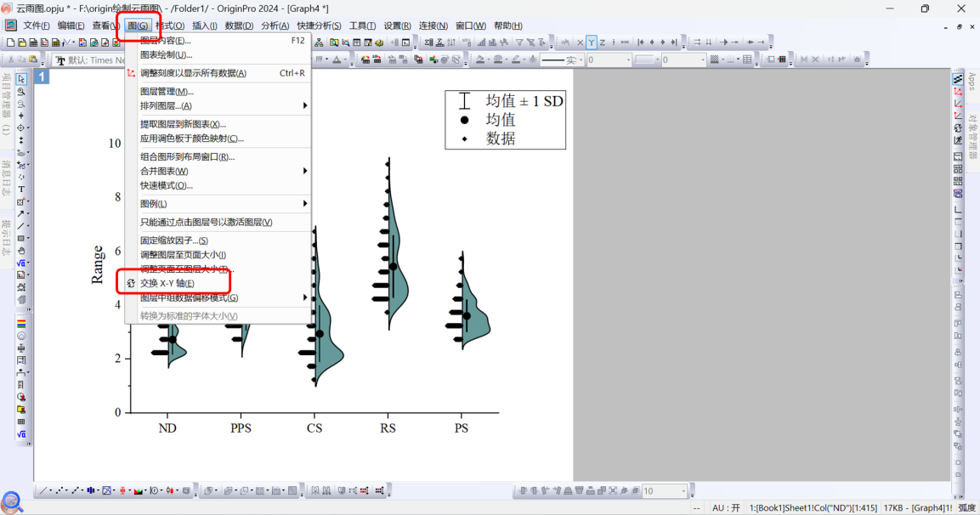The image size is (980, 515).
Task: Open the Apps panel icon on right sidebar
Action: 972,82
